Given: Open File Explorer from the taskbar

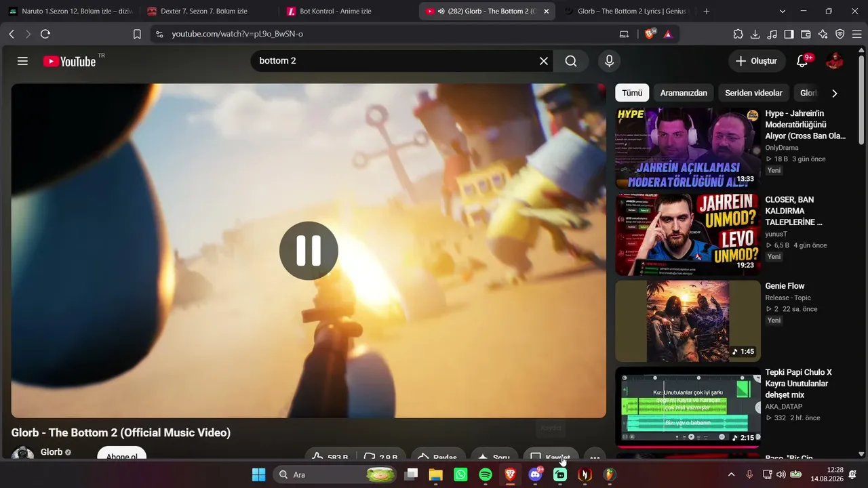Looking at the screenshot, I should [435, 474].
